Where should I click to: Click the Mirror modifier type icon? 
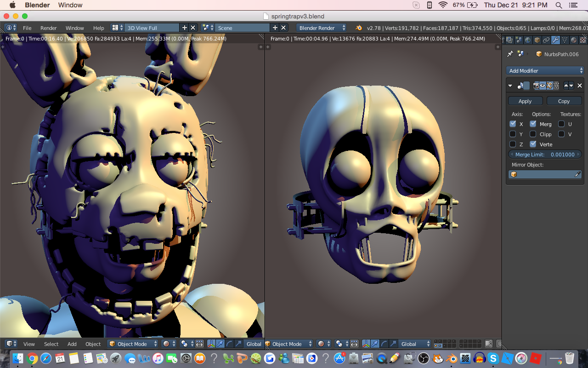[x=520, y=86]
